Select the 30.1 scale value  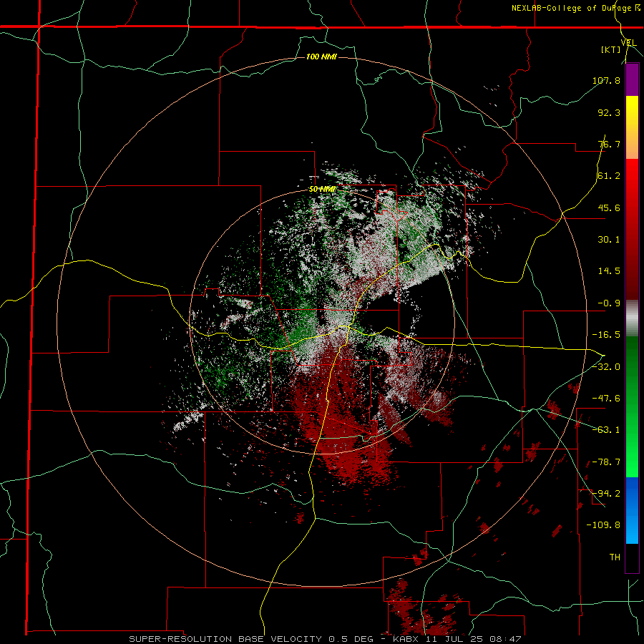(x=609, y=240)
